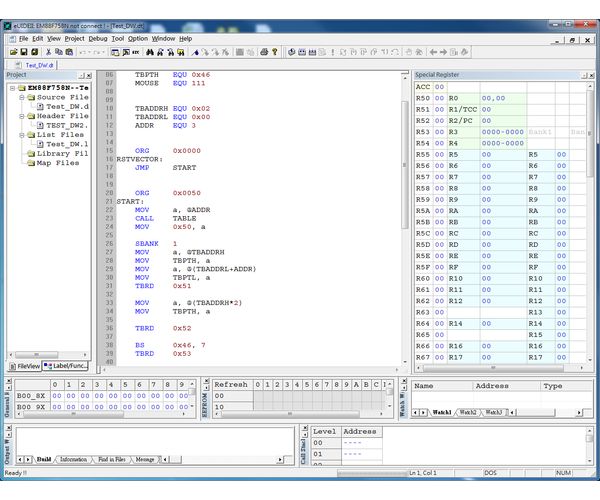Collapse the Header File tree node
600x500 pixels.
coord(21,116)
